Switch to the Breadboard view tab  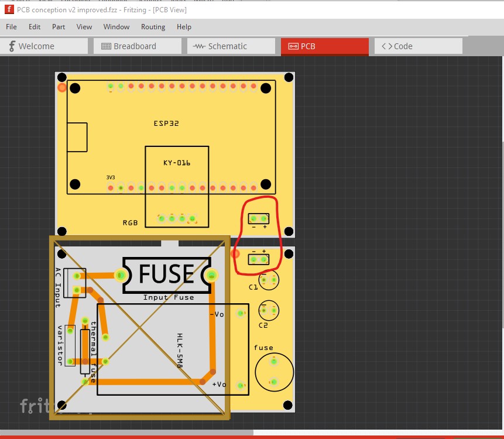coord(138,46)
